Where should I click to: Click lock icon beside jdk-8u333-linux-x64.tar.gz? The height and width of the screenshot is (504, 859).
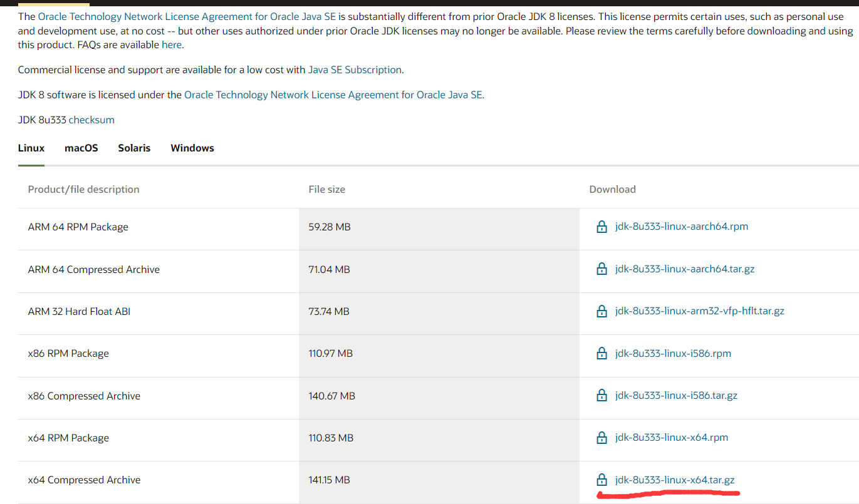601,480
